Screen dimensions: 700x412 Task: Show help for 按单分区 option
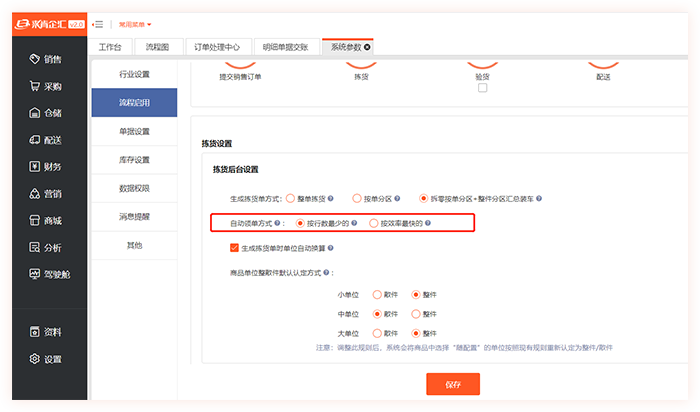coord(397,199)
